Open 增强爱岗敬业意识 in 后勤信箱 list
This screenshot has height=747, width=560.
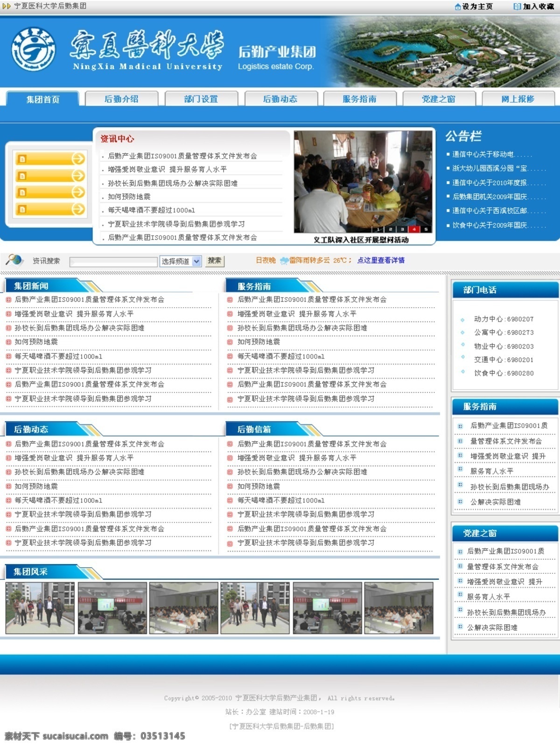tap(297, 458)
